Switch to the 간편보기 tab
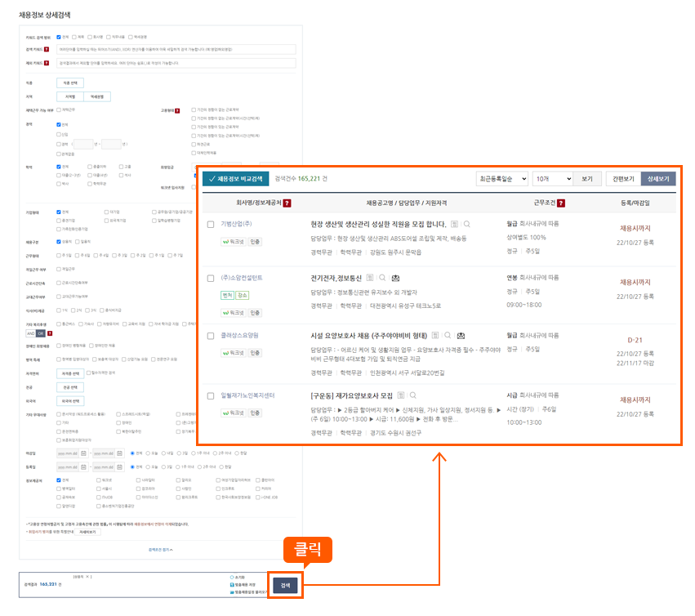The image size is (695, 616). pos(622,178)
